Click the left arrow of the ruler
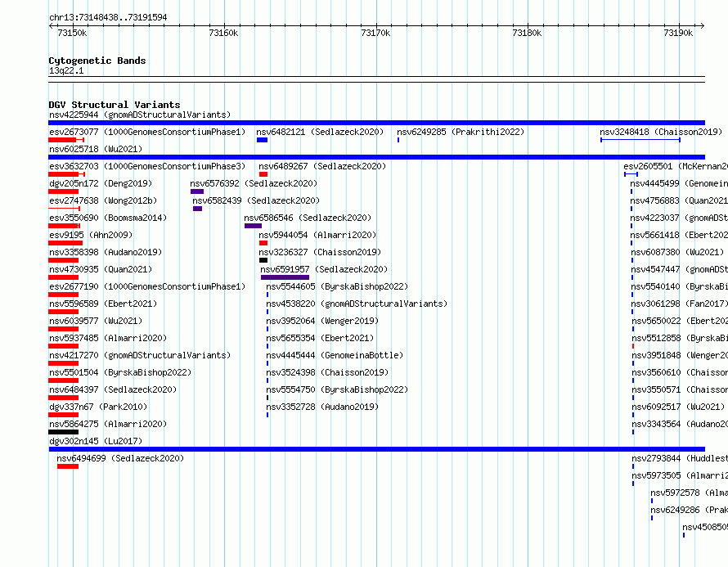 [x=51, y=26]
